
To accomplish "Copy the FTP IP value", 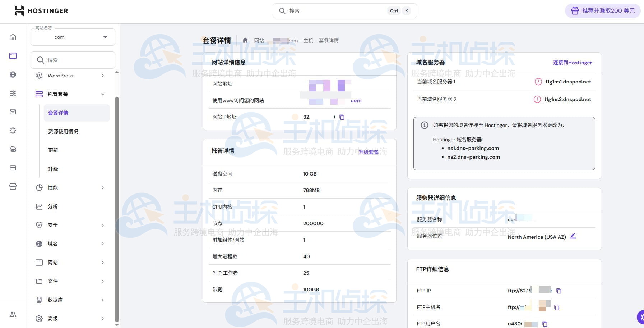I will coord(559,291).
